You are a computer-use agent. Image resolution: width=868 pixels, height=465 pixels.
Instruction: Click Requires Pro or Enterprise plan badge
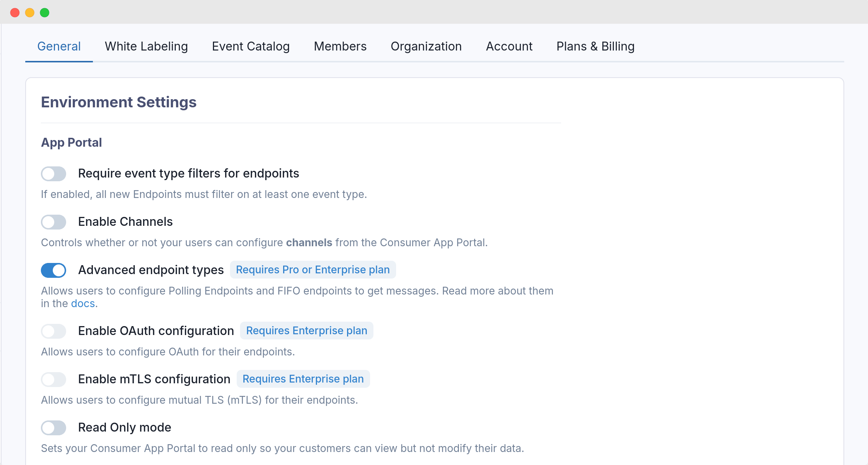[313, 270]
